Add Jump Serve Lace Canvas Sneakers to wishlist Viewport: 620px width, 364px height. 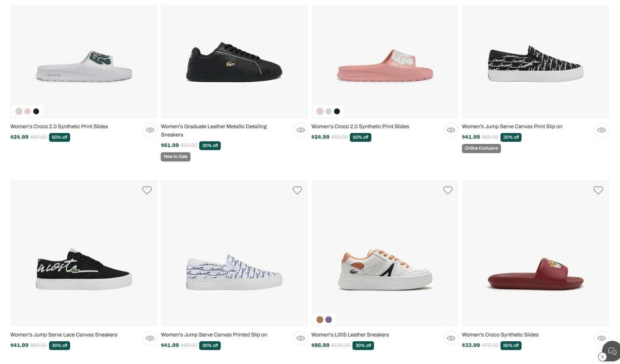point(147,190)
